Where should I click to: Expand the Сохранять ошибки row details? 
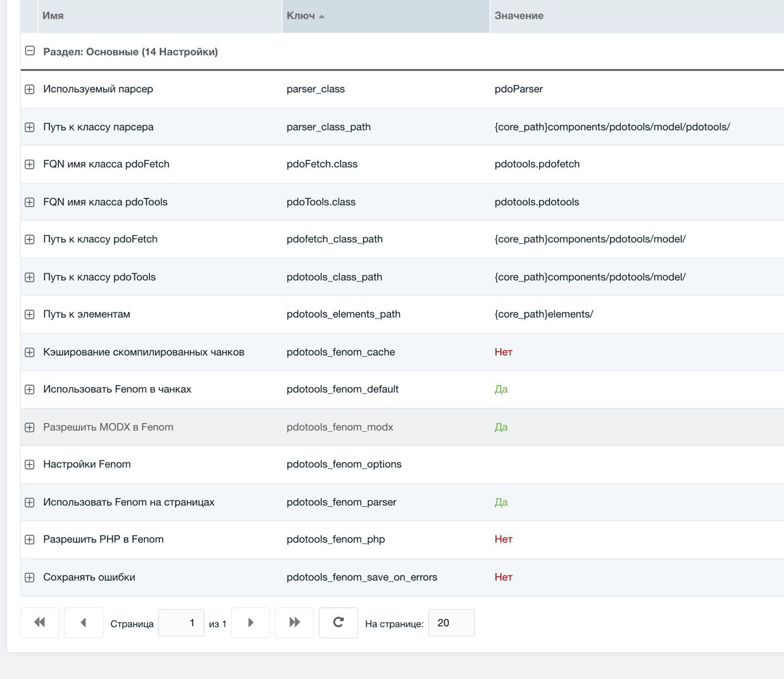[x=29, y=577]
